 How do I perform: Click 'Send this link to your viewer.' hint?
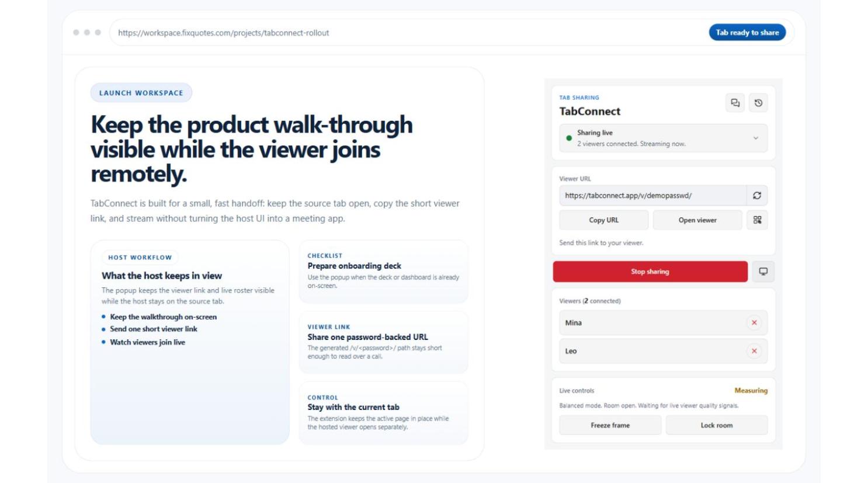click(601, 243)
